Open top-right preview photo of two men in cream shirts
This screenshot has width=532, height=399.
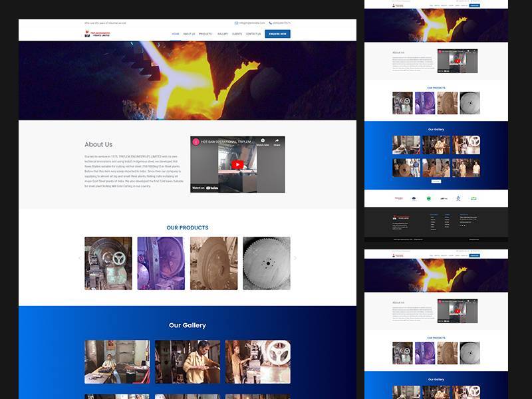(x=466, y=168)
